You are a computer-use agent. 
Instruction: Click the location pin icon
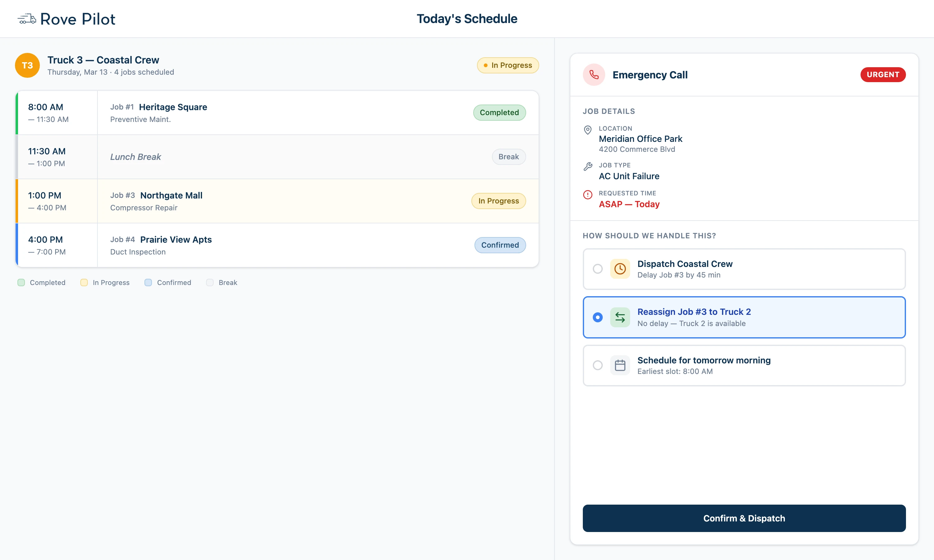[588, 130]
